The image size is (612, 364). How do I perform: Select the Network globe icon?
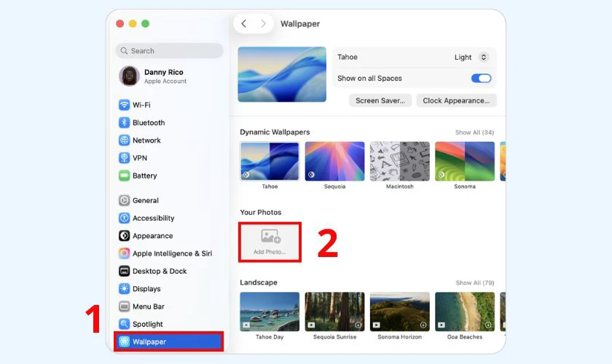click(124, 140)
